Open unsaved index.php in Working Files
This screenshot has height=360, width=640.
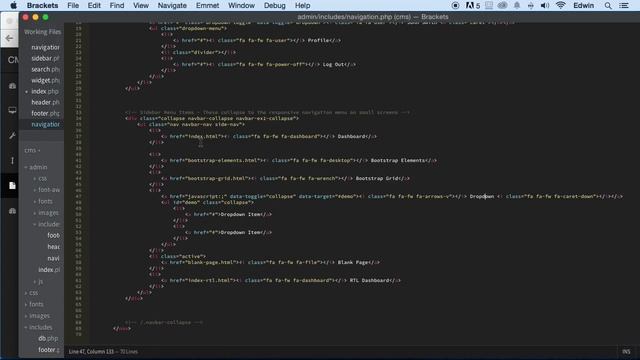[45, 91]
